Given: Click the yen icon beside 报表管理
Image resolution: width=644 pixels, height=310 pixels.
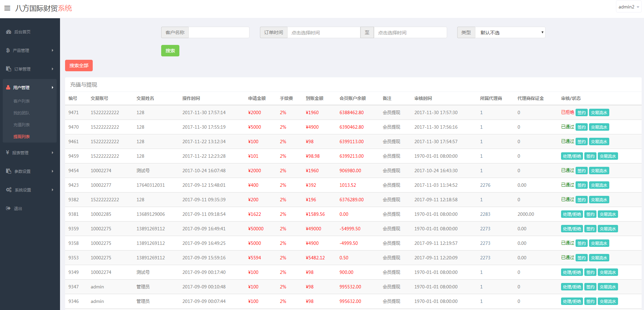Looking at the screenshot, I should pos(8,153).
